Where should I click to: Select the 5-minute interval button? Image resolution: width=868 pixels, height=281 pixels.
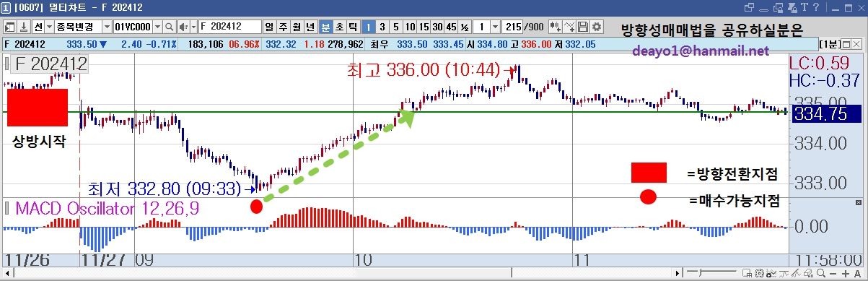(x=396, y=27)
